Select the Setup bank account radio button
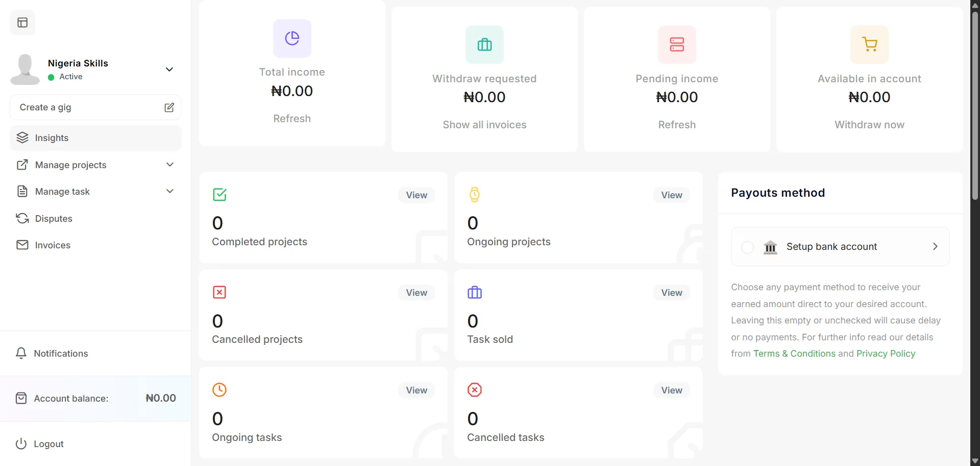This screenshot has width=980, height=466. (x=747, y=247)
